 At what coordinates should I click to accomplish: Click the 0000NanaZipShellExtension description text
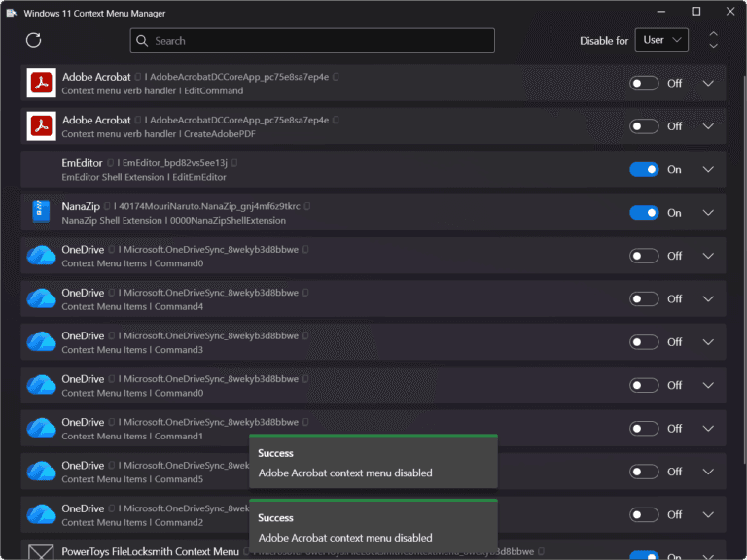coord(228,221)
